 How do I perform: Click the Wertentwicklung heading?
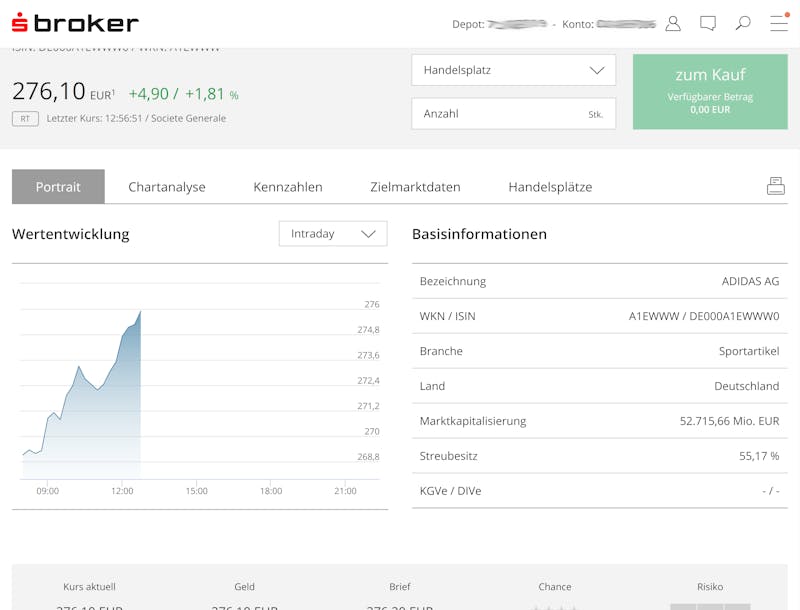pyautogui.click(x=70, y=234)
